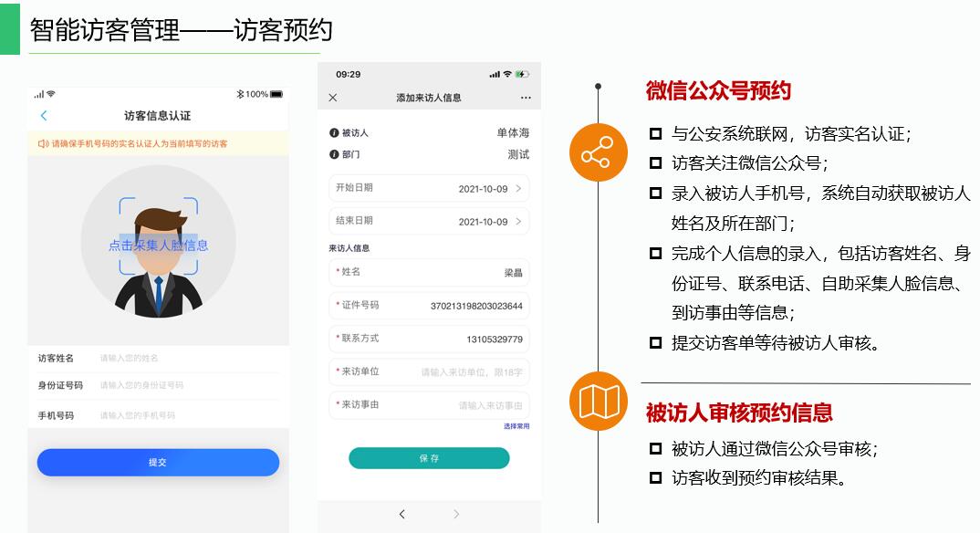
Task: Click the orange share circle icon
Action: pyautogui.click(x=598, y=152)
